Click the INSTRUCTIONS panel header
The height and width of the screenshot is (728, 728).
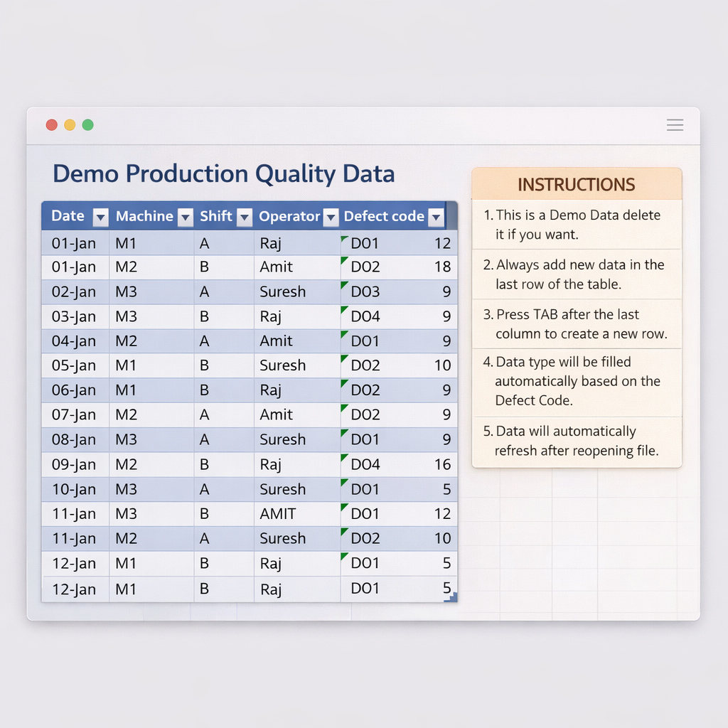[x=576, y=185]
